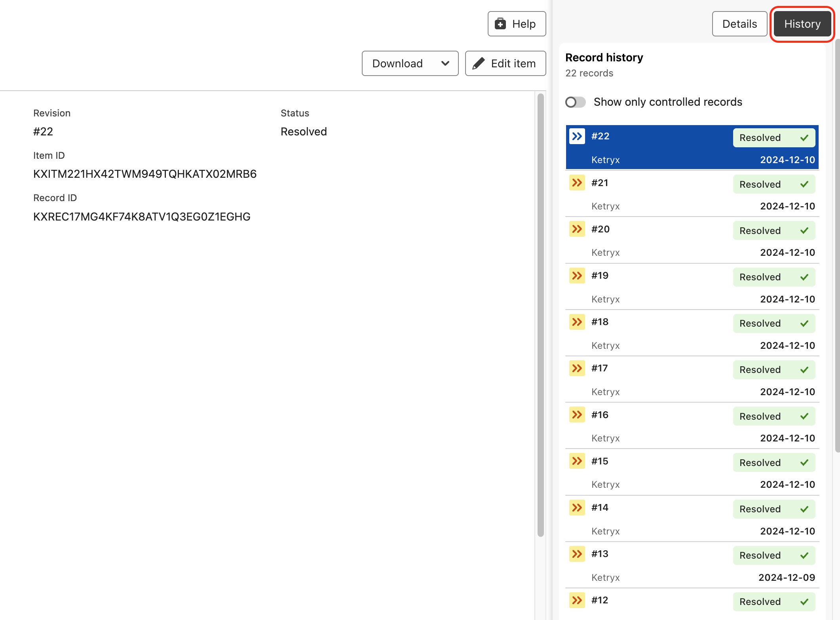The image size is (840, 620).
Task: Click the Ketryx author under record #21
Action: [606, 206]
